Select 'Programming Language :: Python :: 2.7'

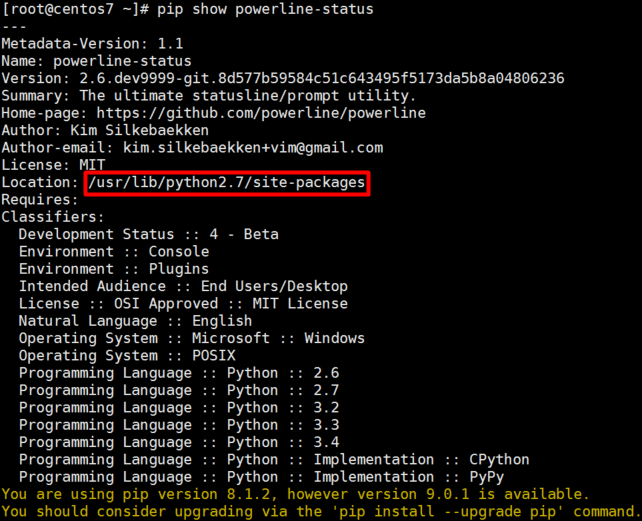click(179, 390)
